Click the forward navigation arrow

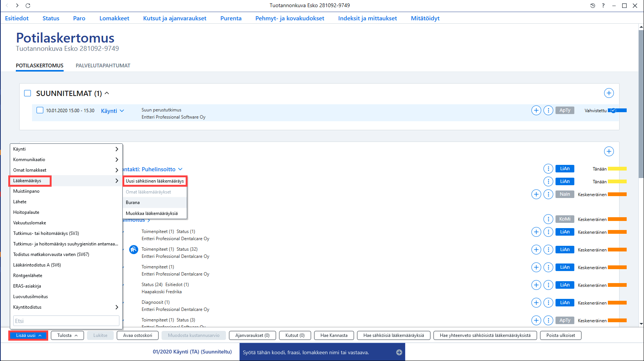(17, 6)
